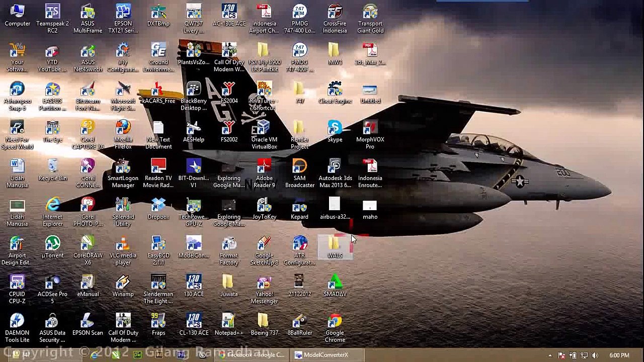This screenshot has width=644, height=362.
Task: Click the YTD YouTube downloader icon
Action: [x=52, y=58]
